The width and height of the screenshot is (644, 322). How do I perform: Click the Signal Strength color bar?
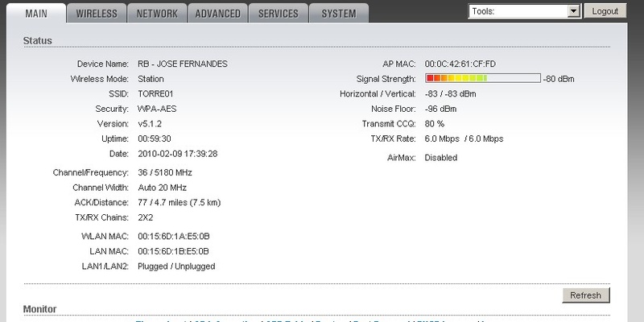[x=482, y=79]
